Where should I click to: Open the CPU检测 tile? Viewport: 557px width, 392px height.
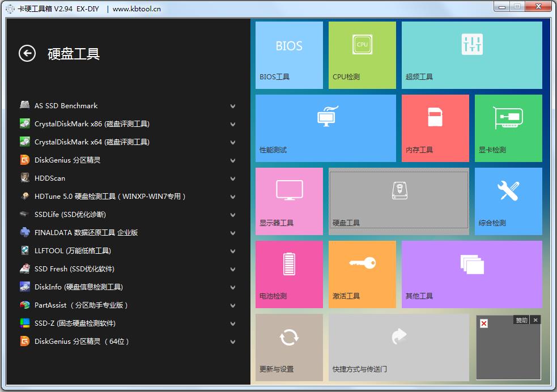[x=362, y=55]
